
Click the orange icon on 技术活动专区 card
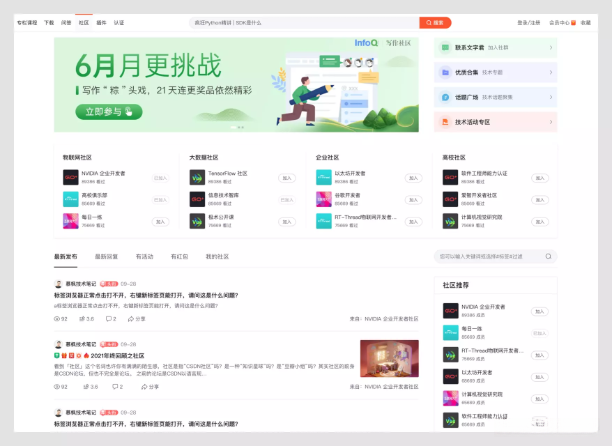click(445, 122)
